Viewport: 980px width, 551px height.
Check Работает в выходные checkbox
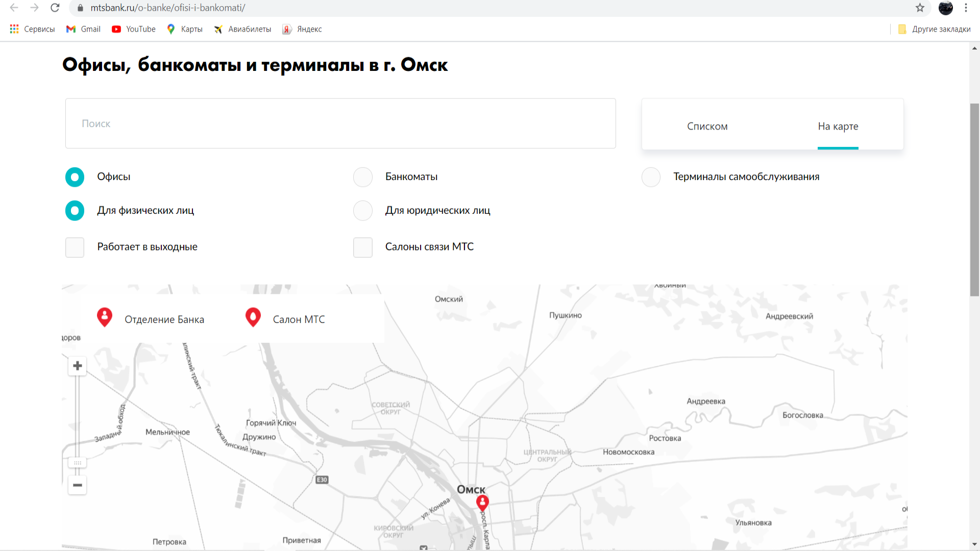click(x=75, y=247)
